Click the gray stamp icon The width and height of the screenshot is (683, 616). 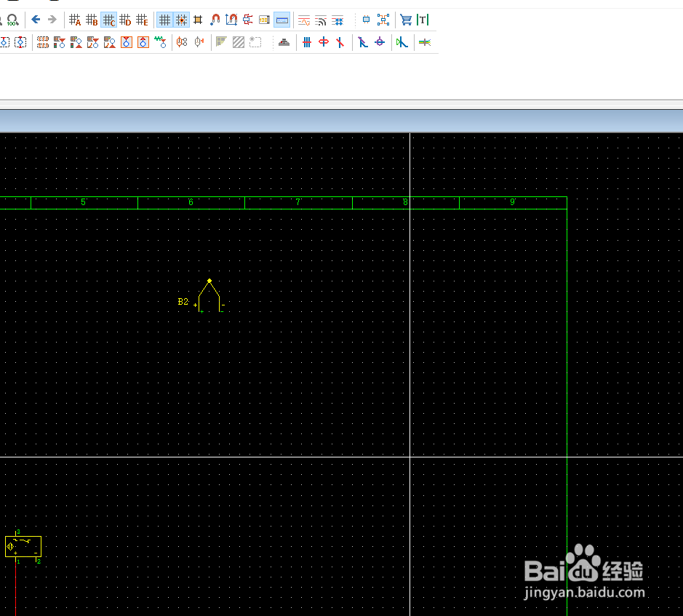tap(284, 42)
